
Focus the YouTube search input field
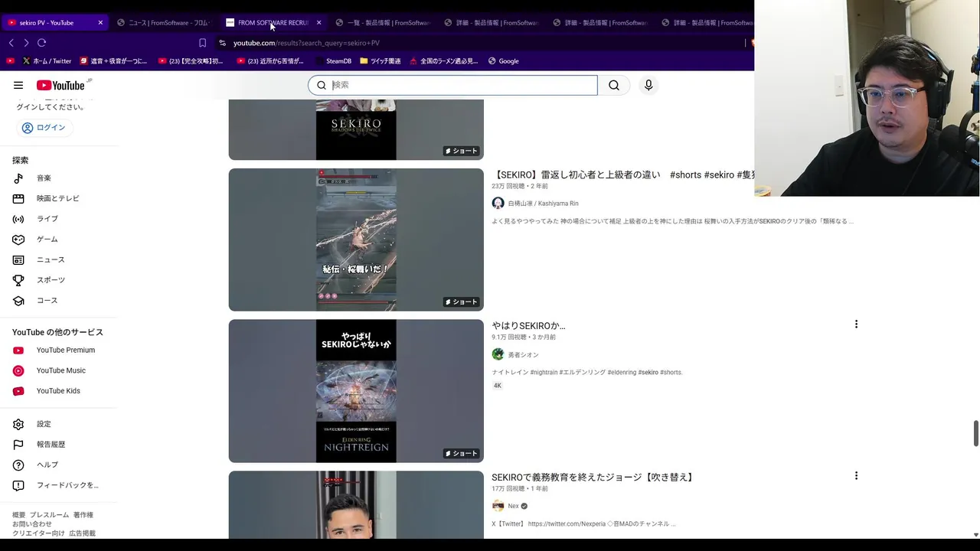pyautogui.click(x=452, y=85)
